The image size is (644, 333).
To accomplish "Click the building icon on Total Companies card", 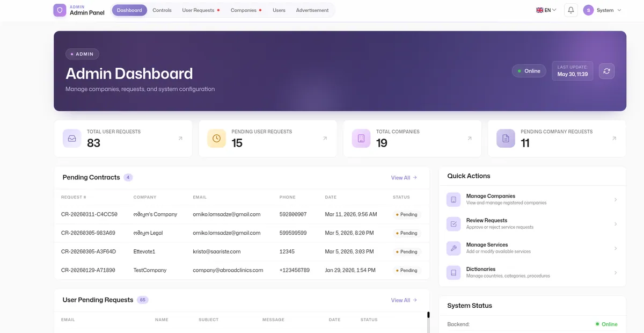I will tap(361, 138).
